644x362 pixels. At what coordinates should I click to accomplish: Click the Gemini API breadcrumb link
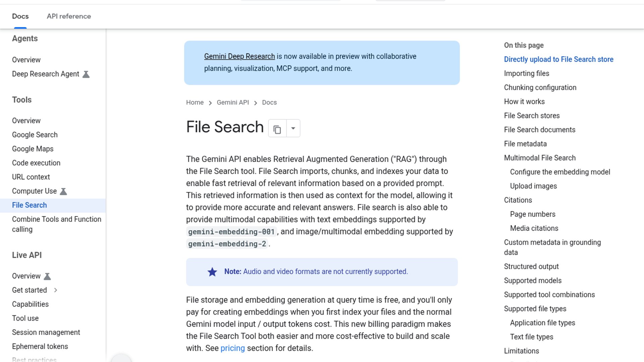coord(233,103)
